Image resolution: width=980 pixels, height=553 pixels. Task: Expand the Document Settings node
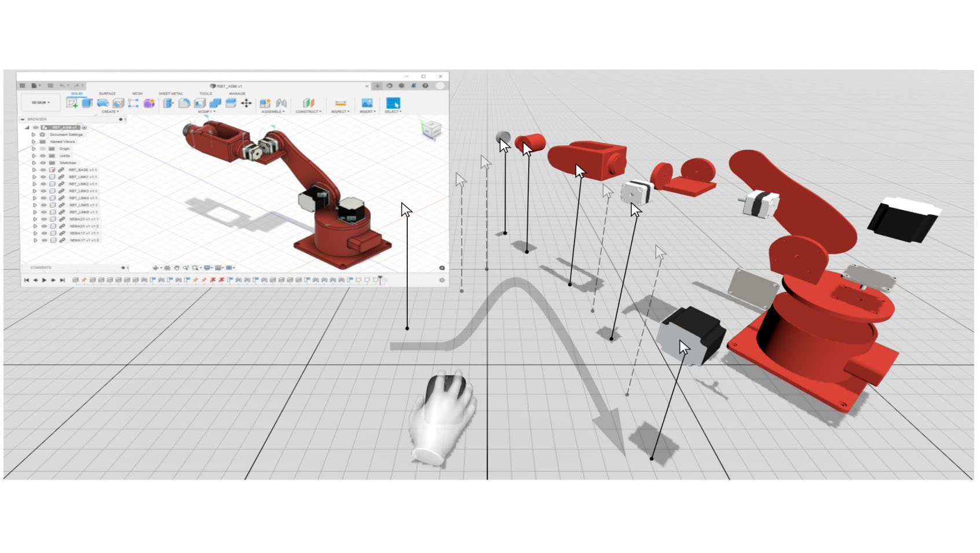coord(34,134)
